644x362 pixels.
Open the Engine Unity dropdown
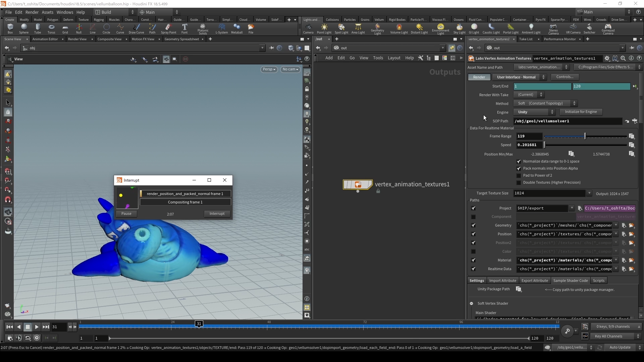pos(535,112)
